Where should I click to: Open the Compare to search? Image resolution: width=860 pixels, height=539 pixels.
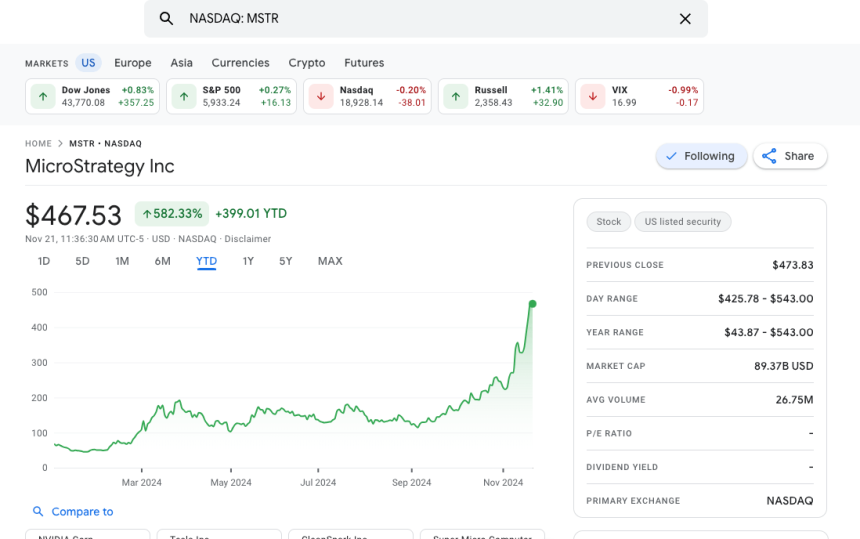point(73,511)
